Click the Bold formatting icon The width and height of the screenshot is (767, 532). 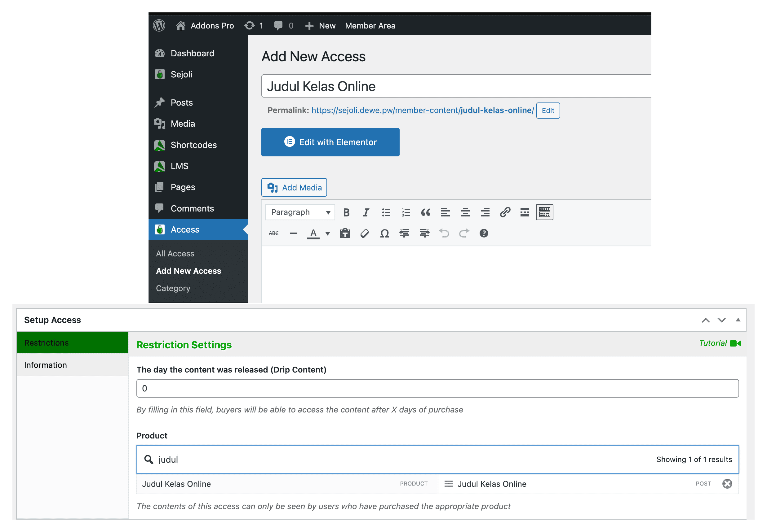coord(346,212)
